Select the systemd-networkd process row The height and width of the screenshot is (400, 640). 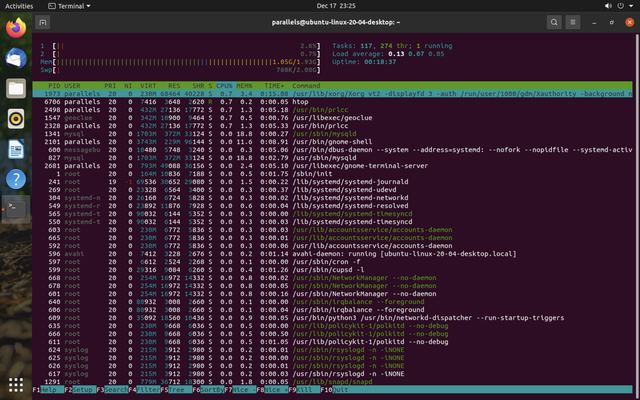tap(332, 198)
